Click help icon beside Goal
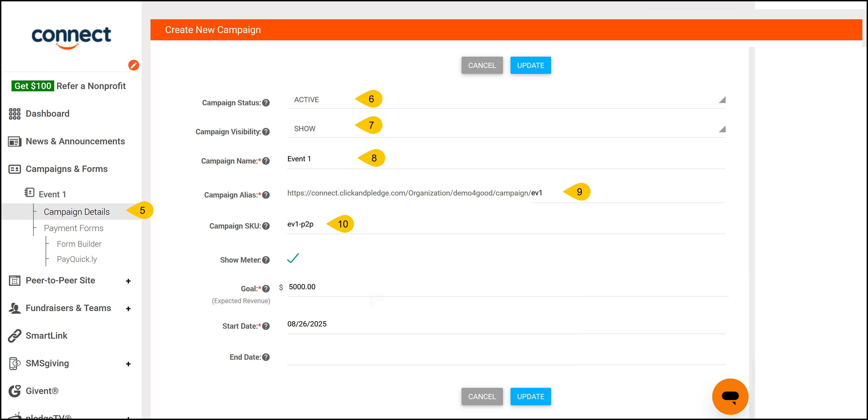The image size is (868, 420). click(266, 289)
